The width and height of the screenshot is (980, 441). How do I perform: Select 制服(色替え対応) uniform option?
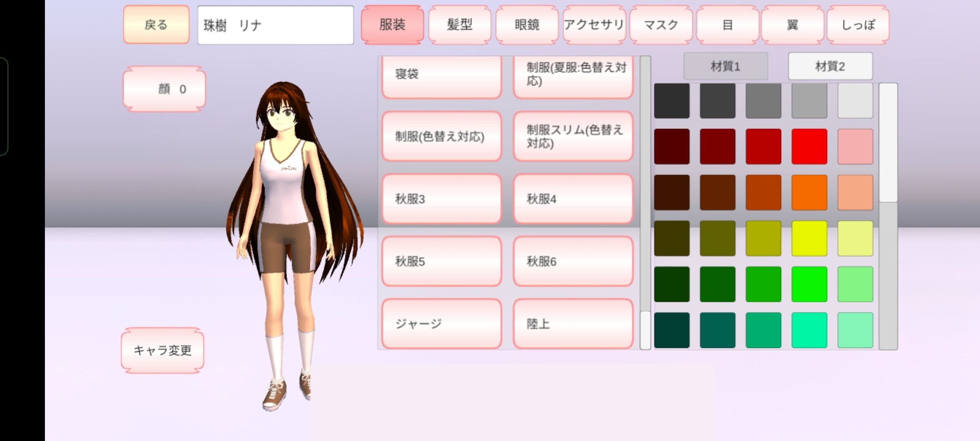click(x=441, y=136)
